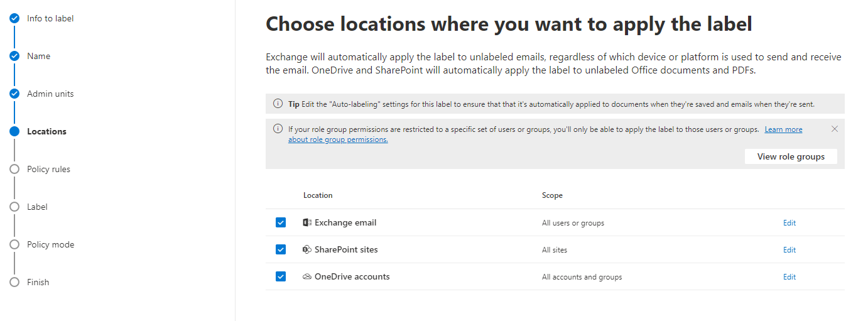This screenshot has width=868, height=321.
Task: Edit the OneDrive accounts scope
Action: 789,277
